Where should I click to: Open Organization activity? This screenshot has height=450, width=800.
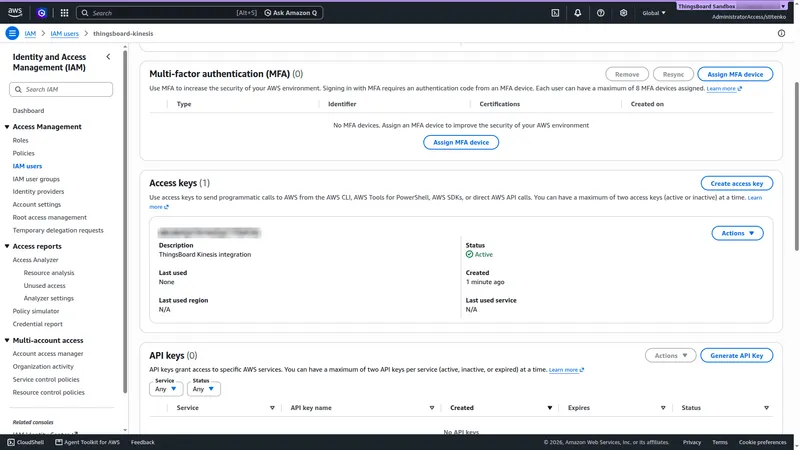(x=43, y=366)
